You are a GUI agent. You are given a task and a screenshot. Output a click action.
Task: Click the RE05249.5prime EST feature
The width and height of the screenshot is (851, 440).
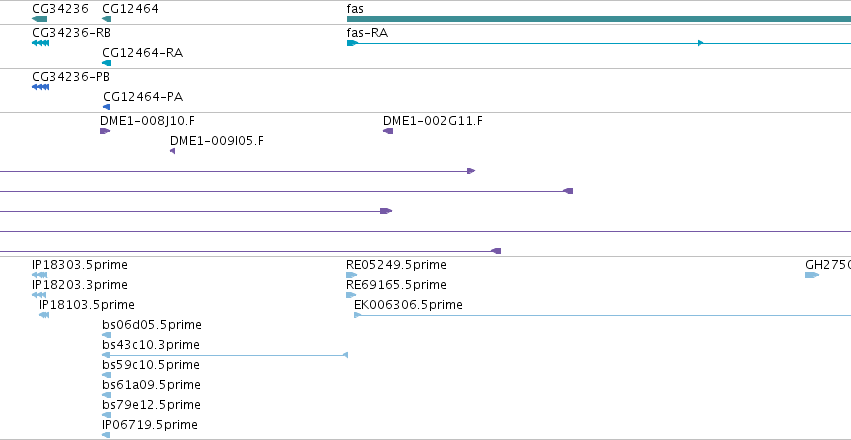click(351, 275)
